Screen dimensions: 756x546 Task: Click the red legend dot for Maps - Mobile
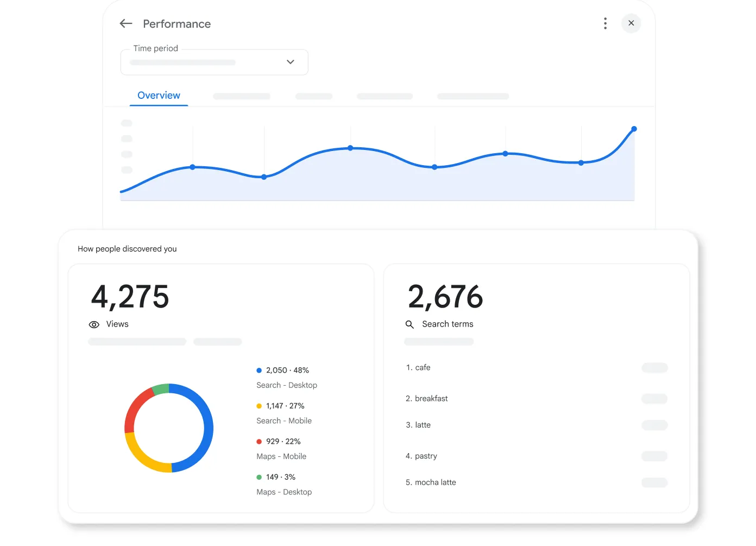pyautogui.click(x=259, y=441)
